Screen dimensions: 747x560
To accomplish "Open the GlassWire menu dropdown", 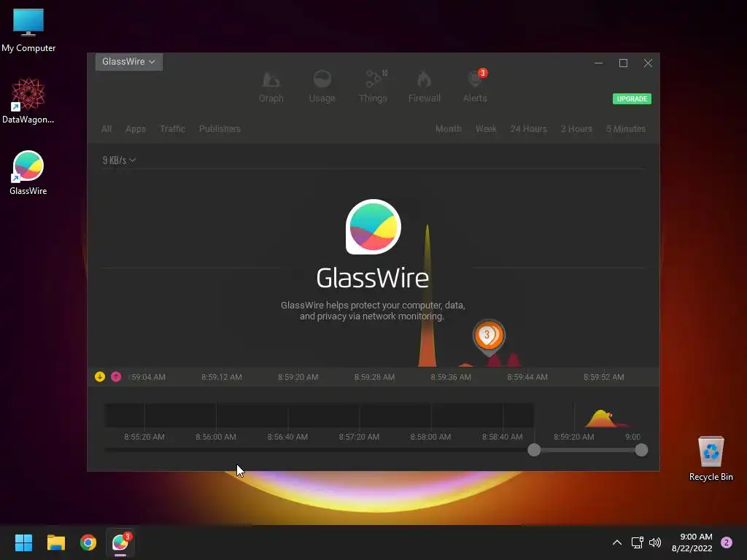I will (x=129, y=62).
